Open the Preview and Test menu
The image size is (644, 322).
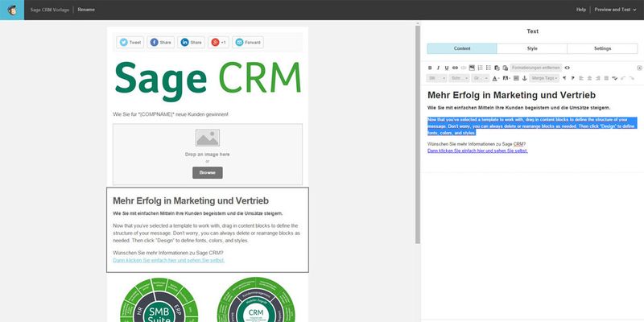coord(615,10)
